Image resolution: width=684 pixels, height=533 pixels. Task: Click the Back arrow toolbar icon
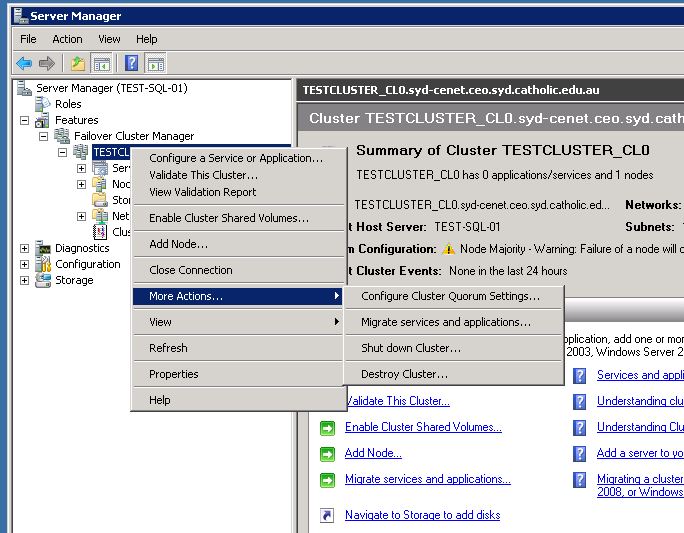point(24,64)
